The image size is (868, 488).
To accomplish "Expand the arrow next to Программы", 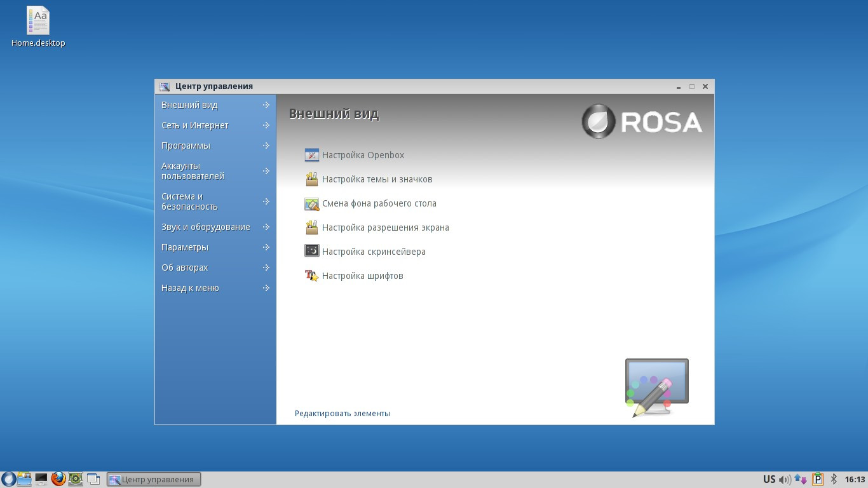I will (266, 146).
